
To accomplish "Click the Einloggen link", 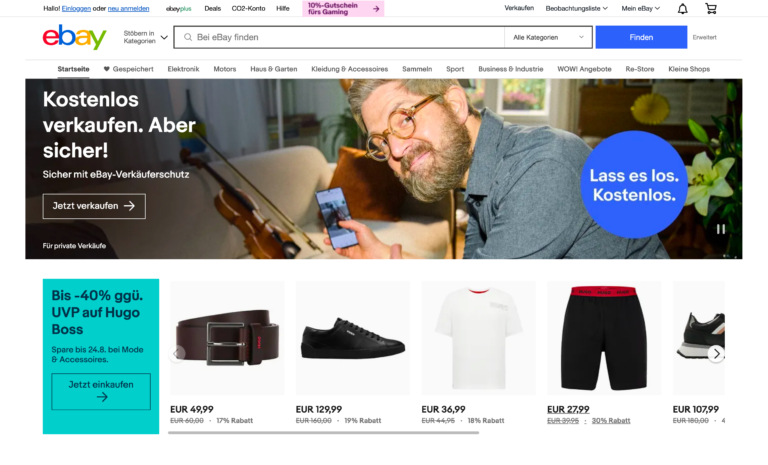I will pos(76,8).
